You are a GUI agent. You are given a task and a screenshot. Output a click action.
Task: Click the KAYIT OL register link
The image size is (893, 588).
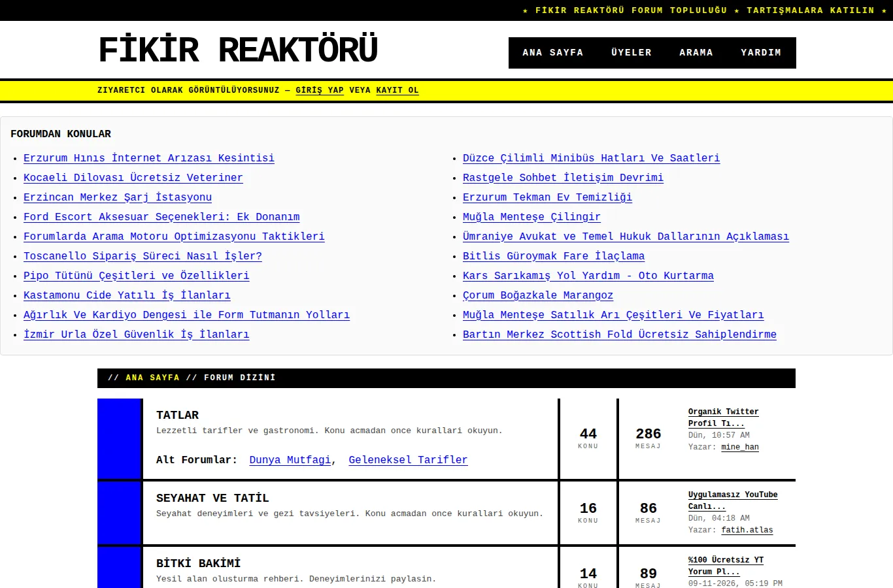click(397, 90)
